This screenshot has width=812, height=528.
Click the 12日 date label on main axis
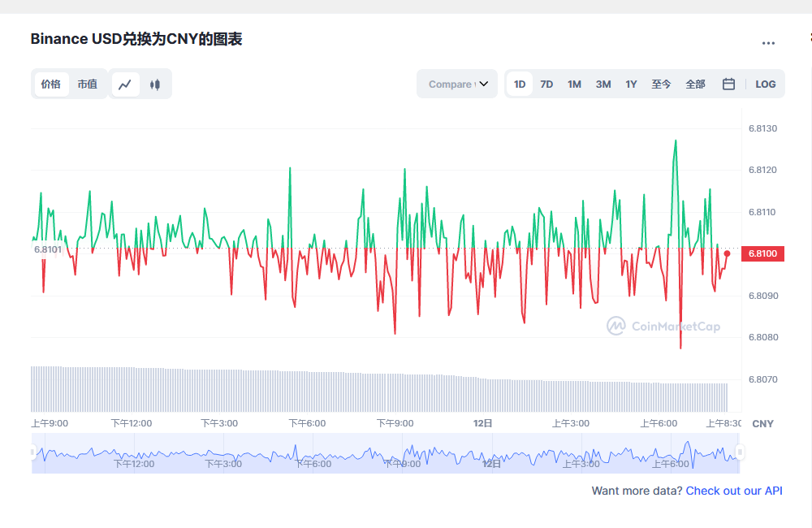[482, 423]
